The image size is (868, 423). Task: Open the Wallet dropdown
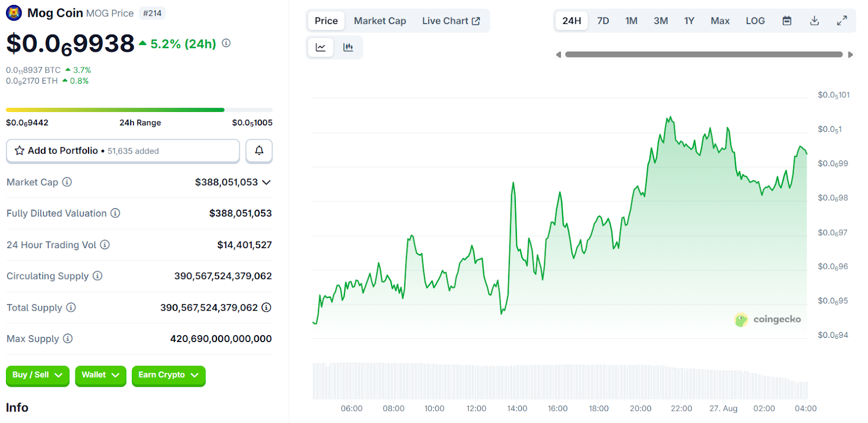(100, 375)
